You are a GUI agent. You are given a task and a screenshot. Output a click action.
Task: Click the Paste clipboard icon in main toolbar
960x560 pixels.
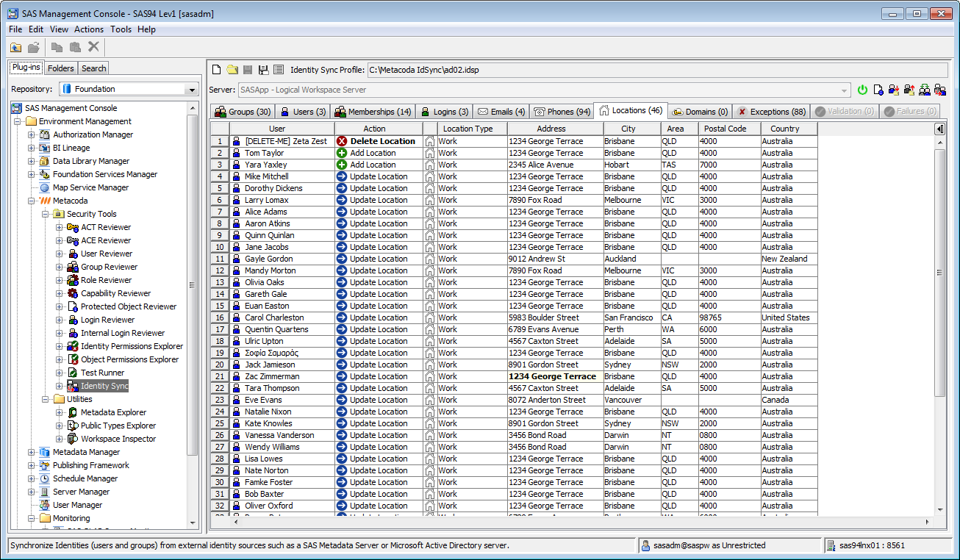pos(75,47)
